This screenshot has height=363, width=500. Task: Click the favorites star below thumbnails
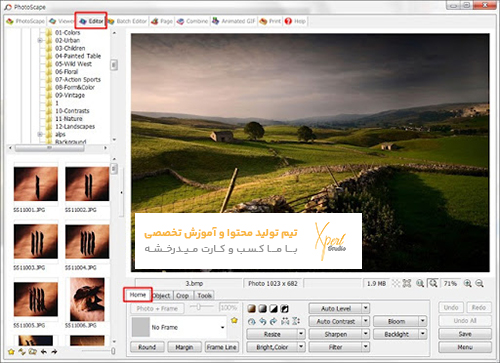coord(11,351)
